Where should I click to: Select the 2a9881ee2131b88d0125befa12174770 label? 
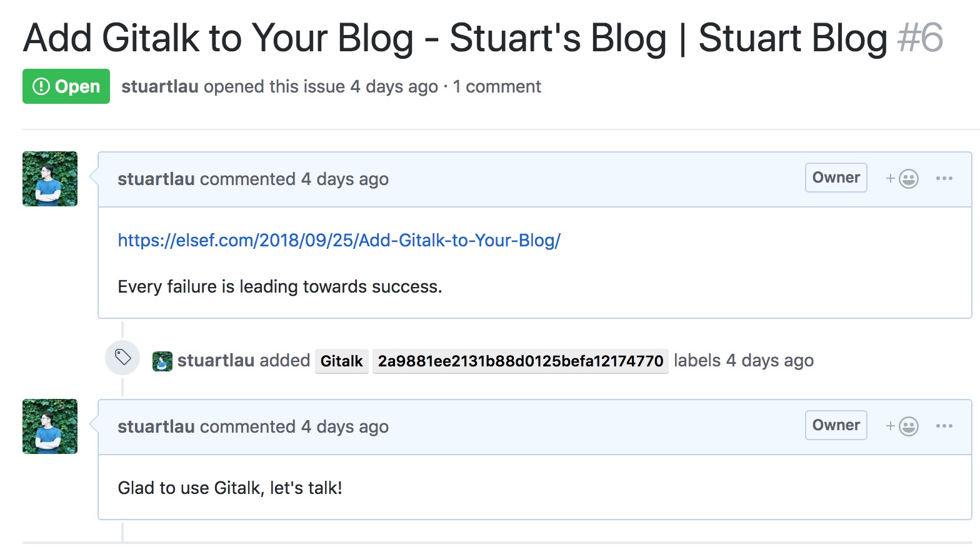(x=521, y=361)
